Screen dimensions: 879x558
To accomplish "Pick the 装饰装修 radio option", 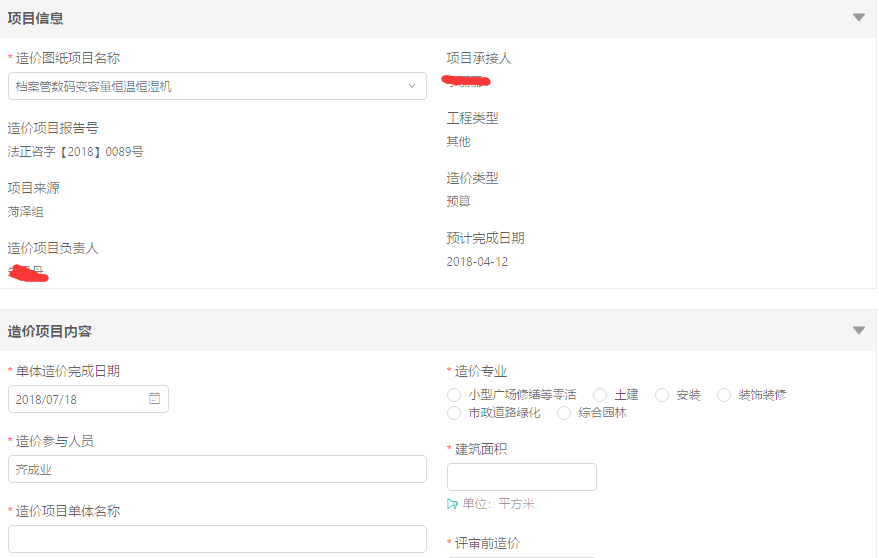I will coord(724,395).
